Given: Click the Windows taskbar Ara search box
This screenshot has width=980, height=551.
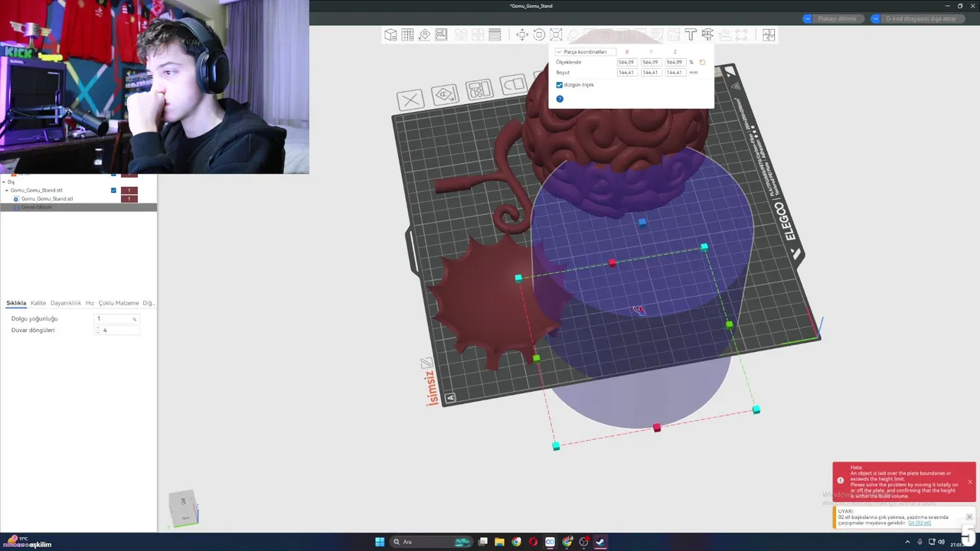Looking at the screenshot, I should (431, 542).
